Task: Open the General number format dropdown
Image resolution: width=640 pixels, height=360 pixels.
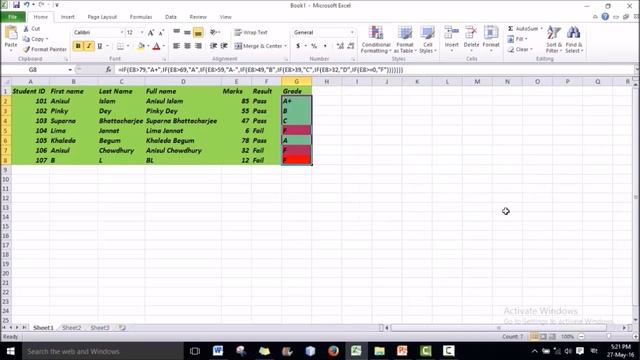Action: click(x=352, y=32)
